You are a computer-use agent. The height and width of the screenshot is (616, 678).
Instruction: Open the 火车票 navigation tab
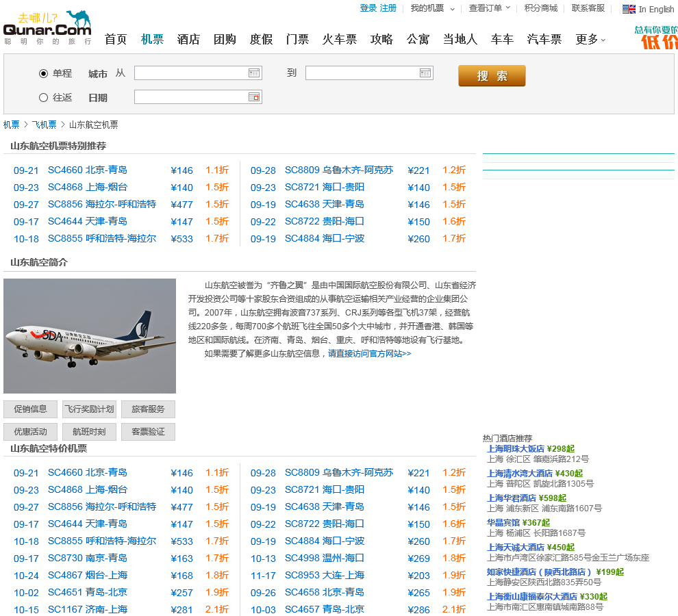point(340,39)
